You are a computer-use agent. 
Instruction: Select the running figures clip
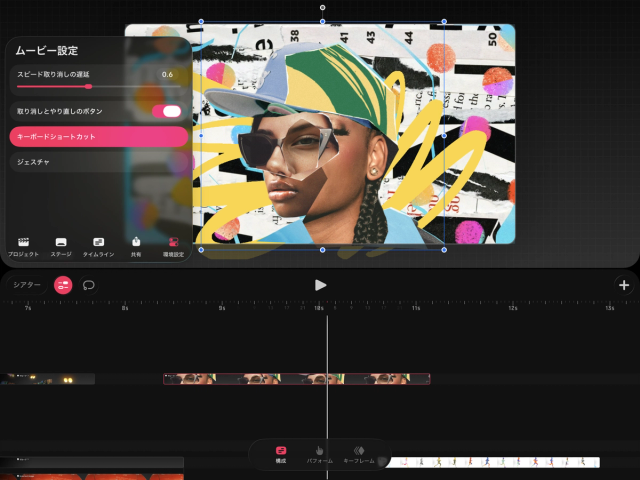pyautogui.click(x=492, y=462)
